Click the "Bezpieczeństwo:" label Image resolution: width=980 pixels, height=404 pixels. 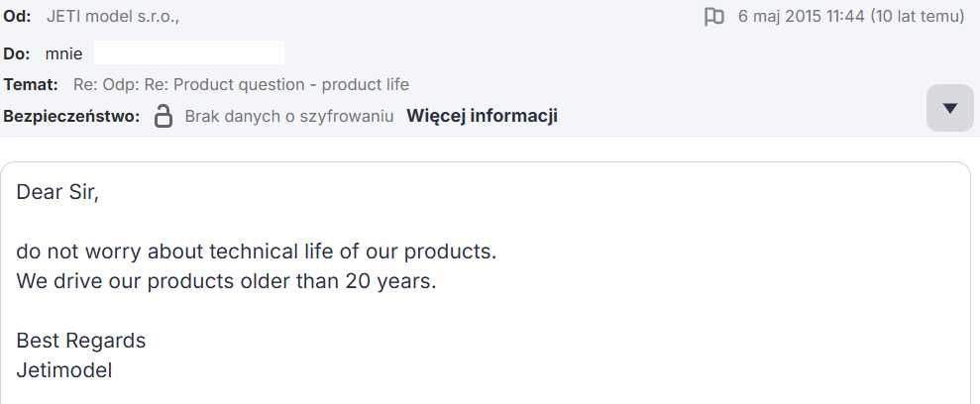point(71,116)
